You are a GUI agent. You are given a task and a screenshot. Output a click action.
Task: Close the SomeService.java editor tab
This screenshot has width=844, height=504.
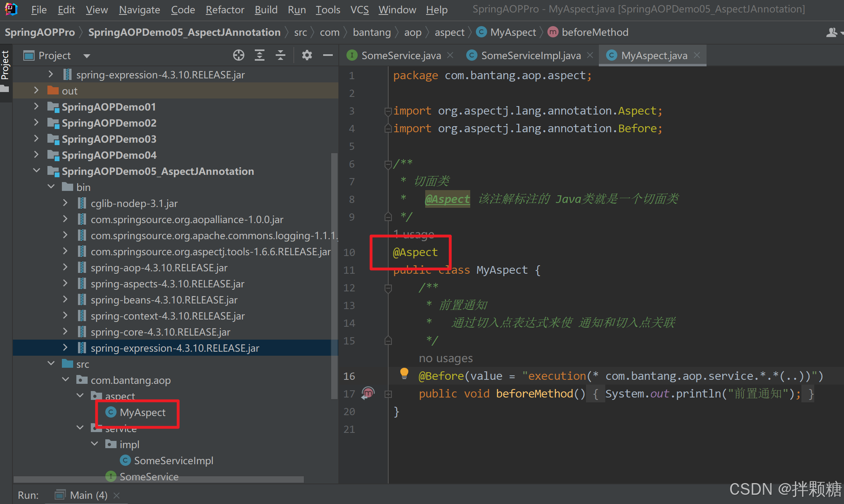point(451,55)
